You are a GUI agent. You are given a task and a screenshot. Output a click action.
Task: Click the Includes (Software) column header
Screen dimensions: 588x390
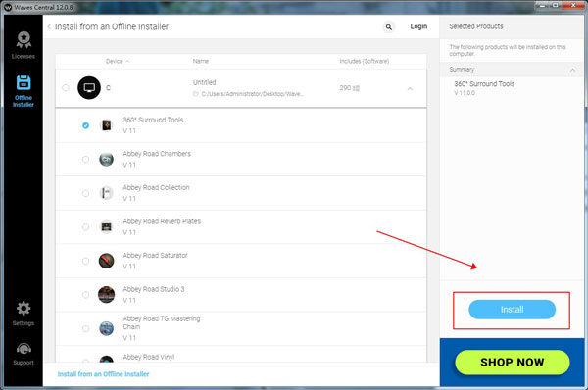pyautogui.click(x=365, y=61)
